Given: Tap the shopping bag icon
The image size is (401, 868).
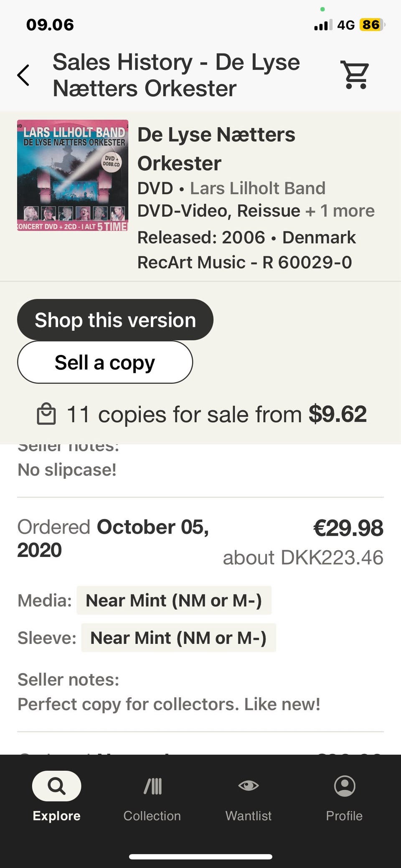Looking at the screenshot, I should pos(46,414).
